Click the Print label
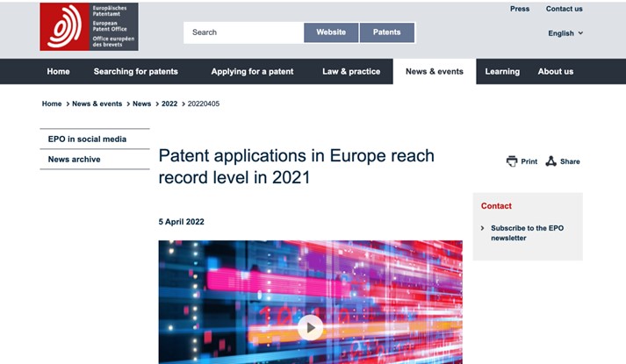The width and height of the screenshot is (626, 364). [529, 161]
